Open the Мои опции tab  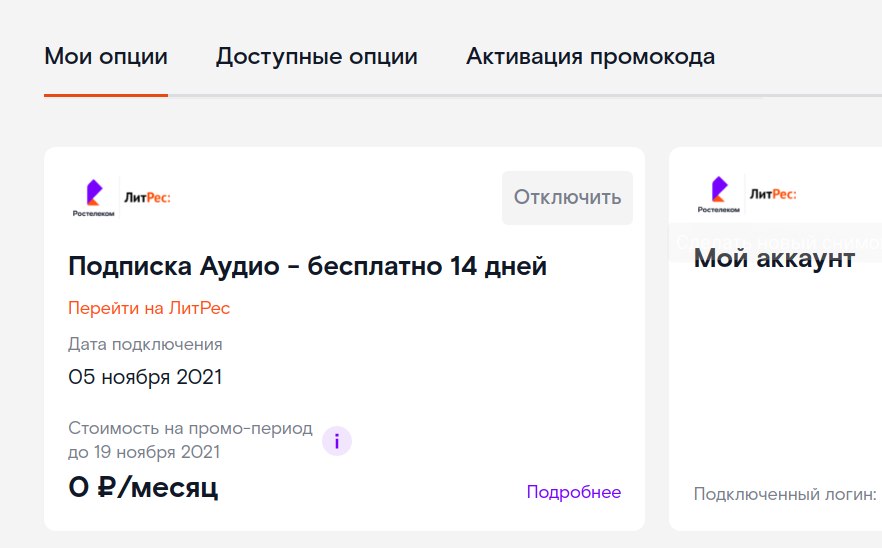pyautogui.click(x=106, y=56)
